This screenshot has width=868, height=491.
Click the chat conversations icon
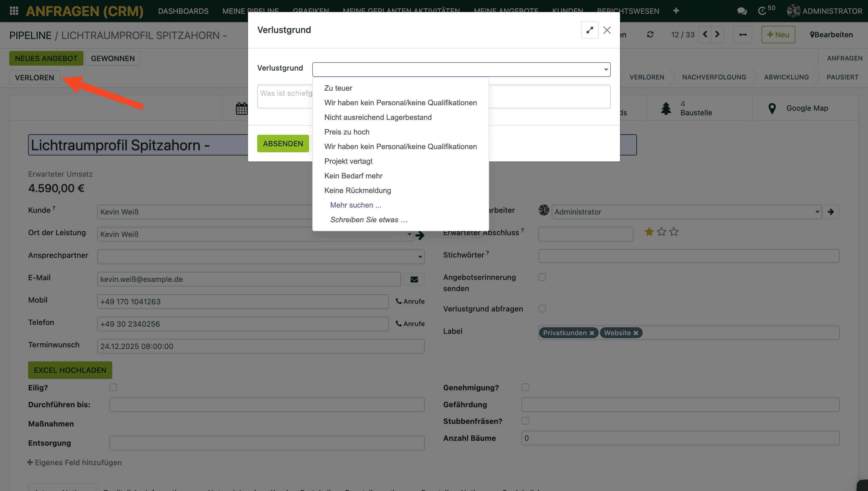tap(741, 11)
